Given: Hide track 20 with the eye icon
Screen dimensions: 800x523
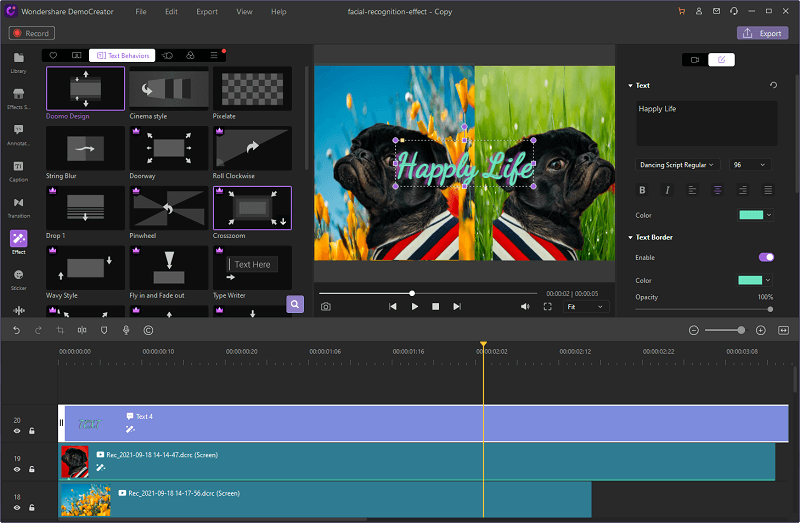Looking at the screenshot, I should [17, 431].
